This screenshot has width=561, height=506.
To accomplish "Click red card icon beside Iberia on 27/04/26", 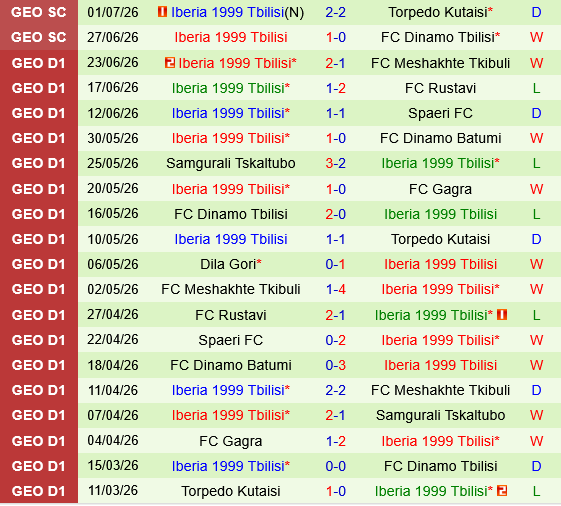I will click(502, 315).
